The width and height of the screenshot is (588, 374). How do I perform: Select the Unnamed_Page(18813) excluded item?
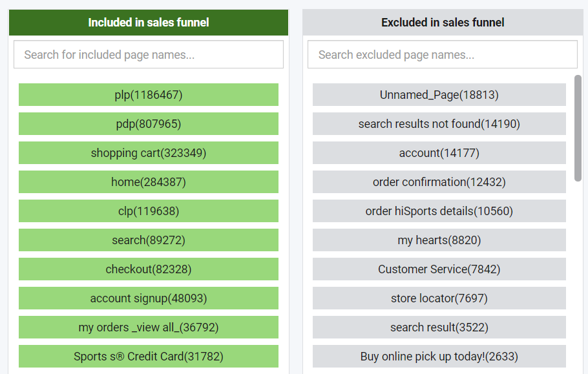(439, 95)
